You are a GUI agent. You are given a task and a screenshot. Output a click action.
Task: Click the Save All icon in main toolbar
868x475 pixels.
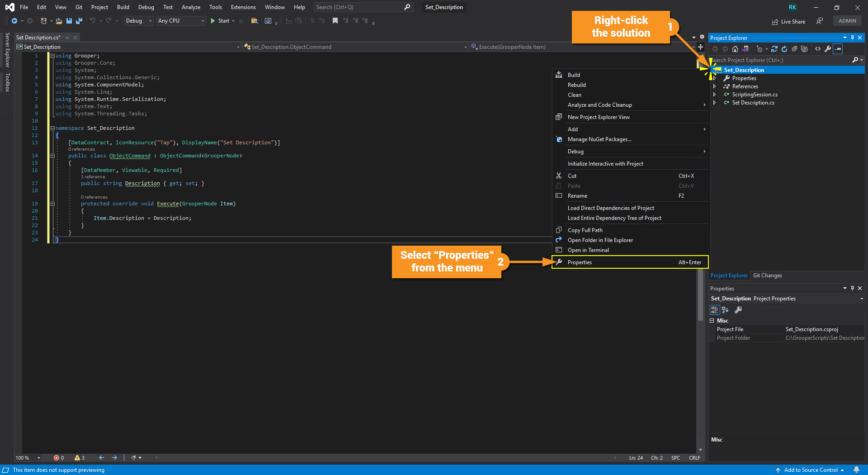pos(79,21)
